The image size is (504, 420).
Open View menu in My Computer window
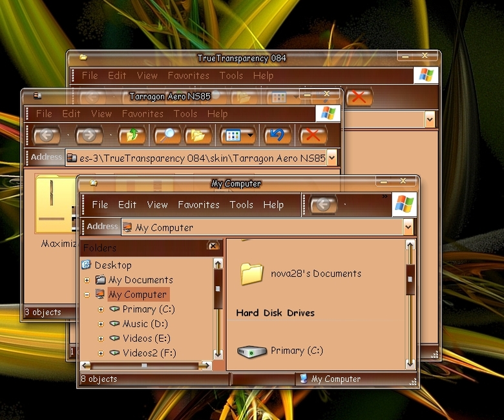coord(157,205)
